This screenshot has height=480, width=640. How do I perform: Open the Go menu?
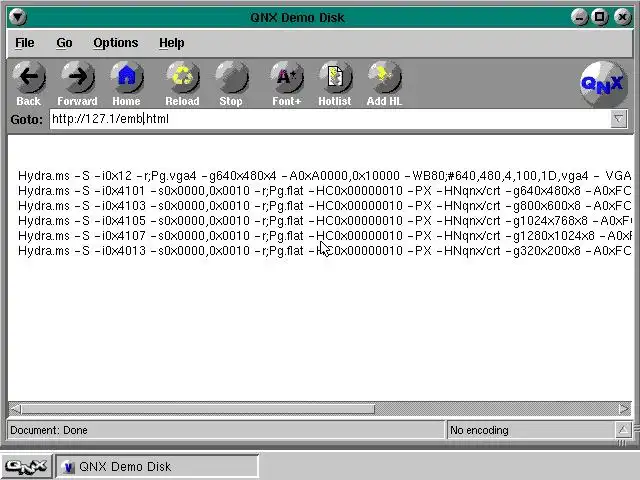(x=64, y=43)
